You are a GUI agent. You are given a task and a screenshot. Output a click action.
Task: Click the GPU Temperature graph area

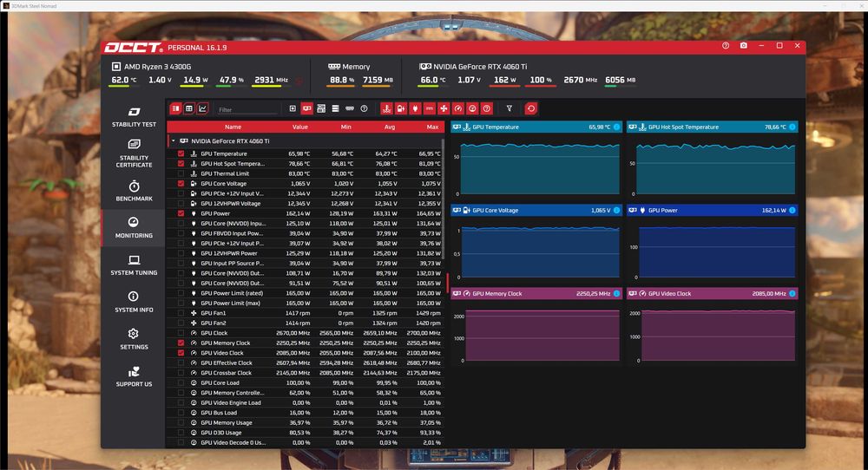540,168
